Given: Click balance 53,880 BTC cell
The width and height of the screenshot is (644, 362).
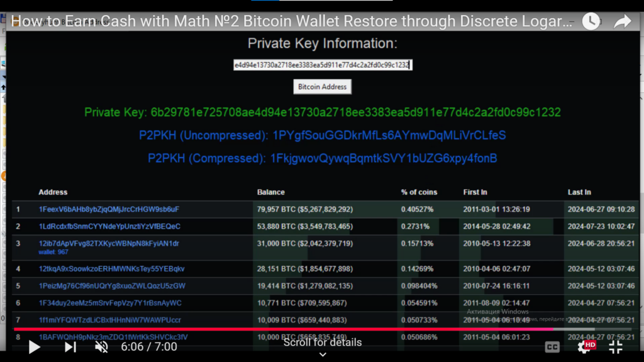Looking at the screenshot, I should [305, 226].
